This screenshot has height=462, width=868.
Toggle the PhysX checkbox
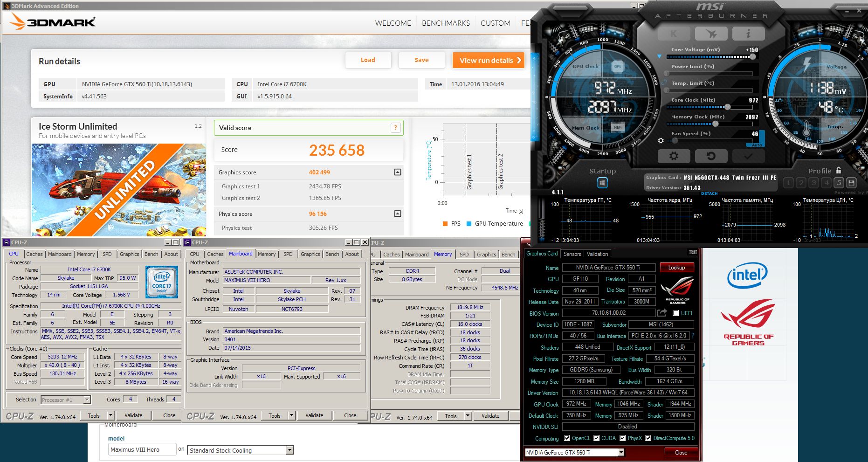click(622, 438)
